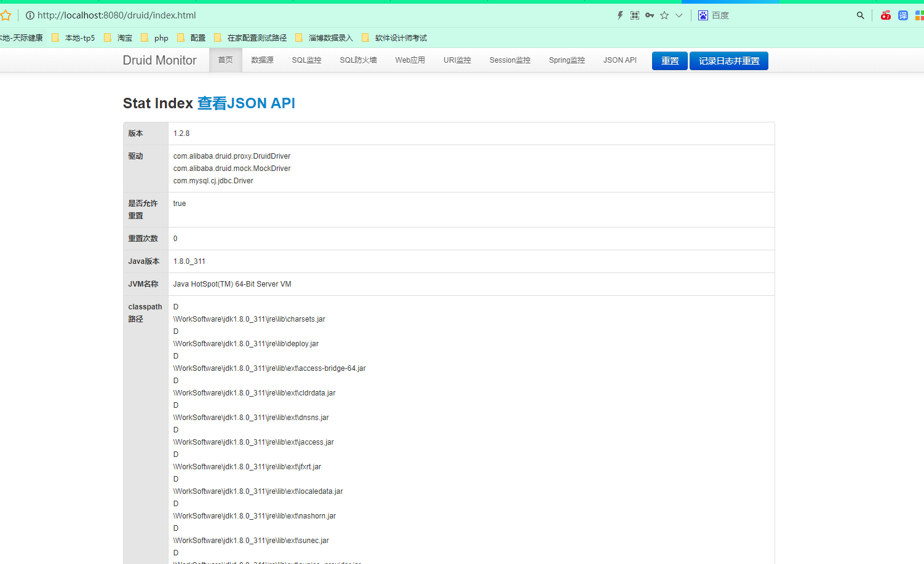The width and height of the screenshot is (924, 564).
Task: Click the 重置次数 row label
Action: point(143,239)
